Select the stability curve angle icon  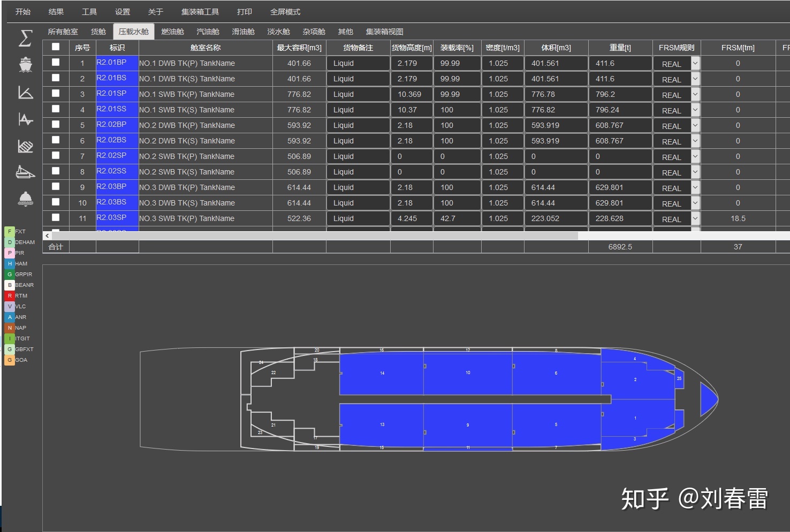[25, 93]
